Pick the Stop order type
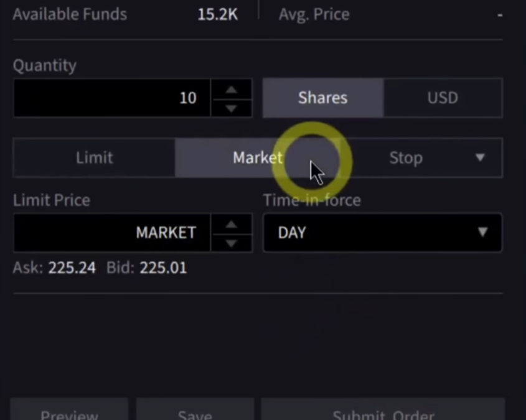The height and width of the screenshot is (420, 526). pyautogui.click(x=406, y=157)
